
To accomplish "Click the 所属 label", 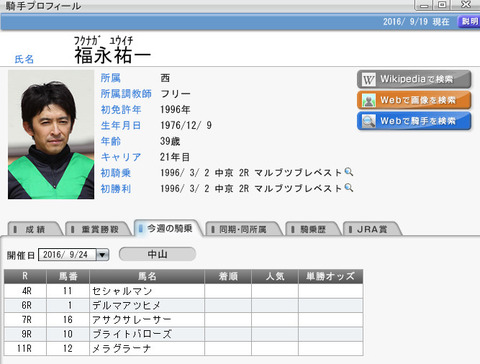I will tap(111, 78).
